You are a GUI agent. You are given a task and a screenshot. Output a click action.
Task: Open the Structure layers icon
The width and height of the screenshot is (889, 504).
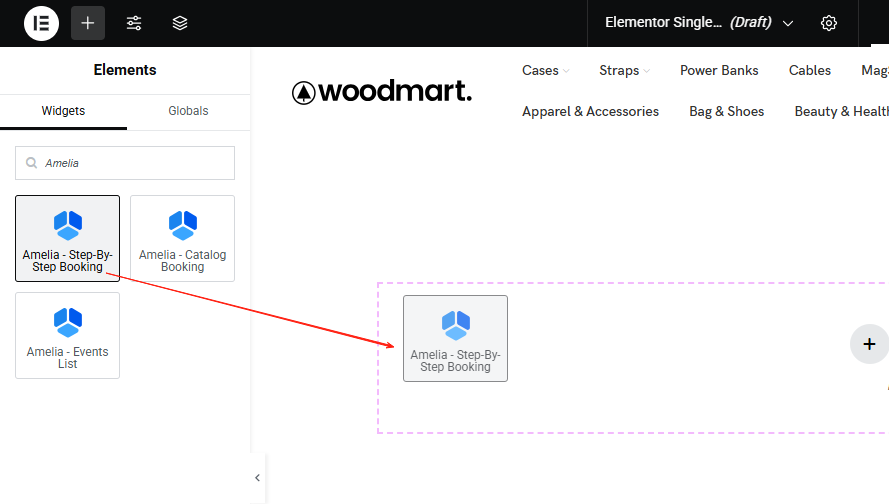coord(180,23)
